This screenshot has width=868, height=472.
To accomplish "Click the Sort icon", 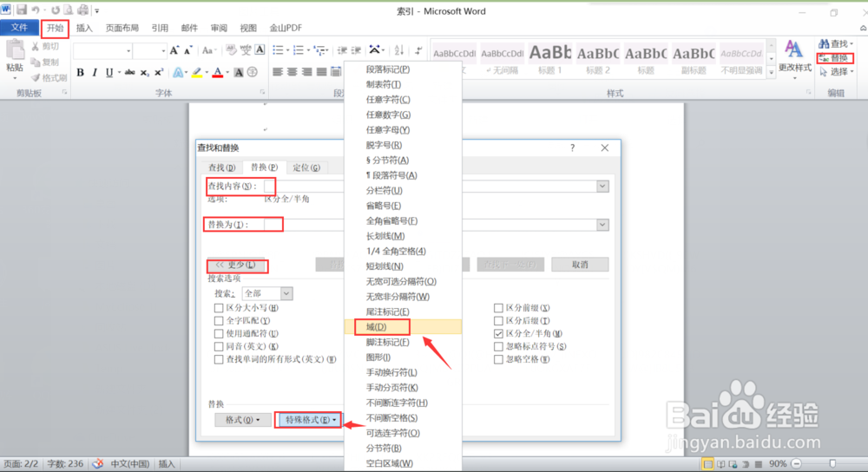I will click(399, 51).
